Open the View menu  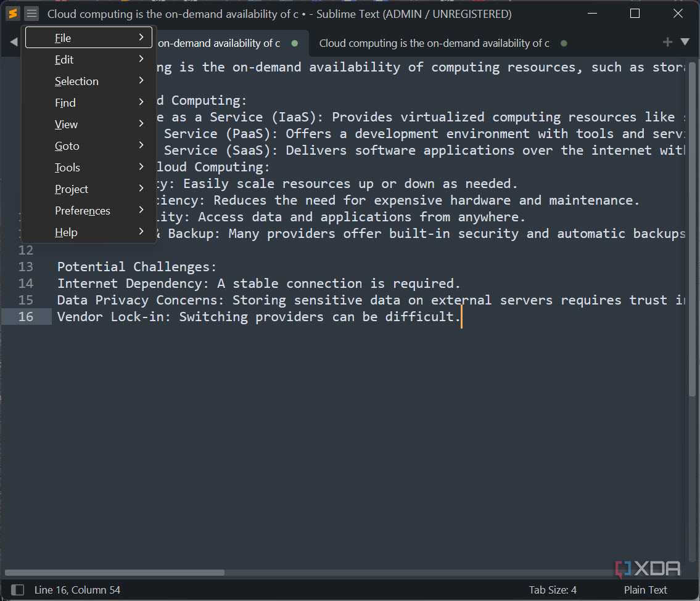[88, 124]
